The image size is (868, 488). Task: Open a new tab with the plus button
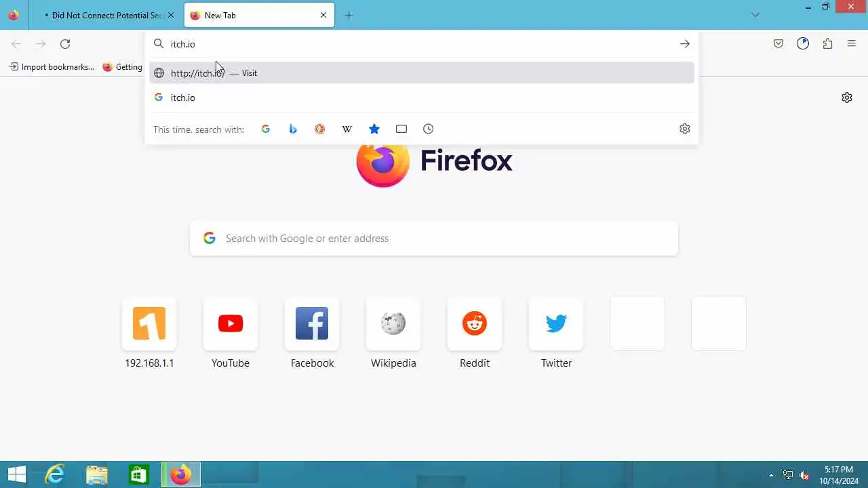pyautogui.click(x=349, y=15)
